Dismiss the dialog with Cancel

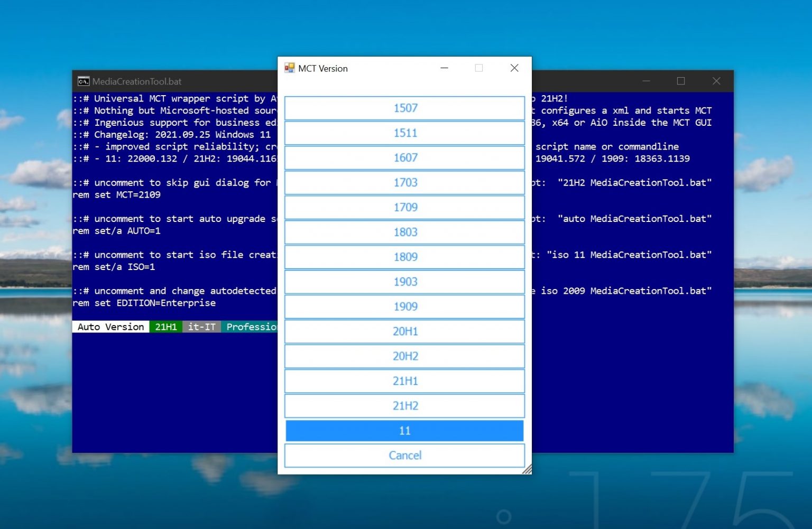click(x=404, y=455)
